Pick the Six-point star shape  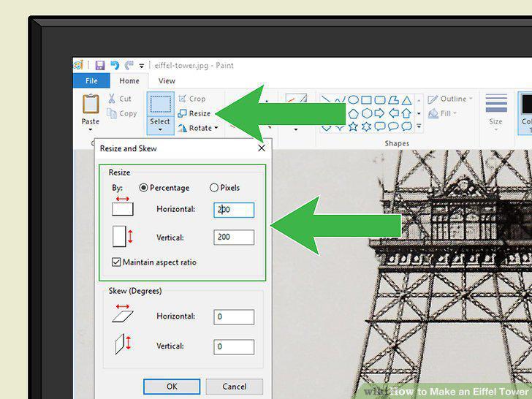tap(366, 126)
